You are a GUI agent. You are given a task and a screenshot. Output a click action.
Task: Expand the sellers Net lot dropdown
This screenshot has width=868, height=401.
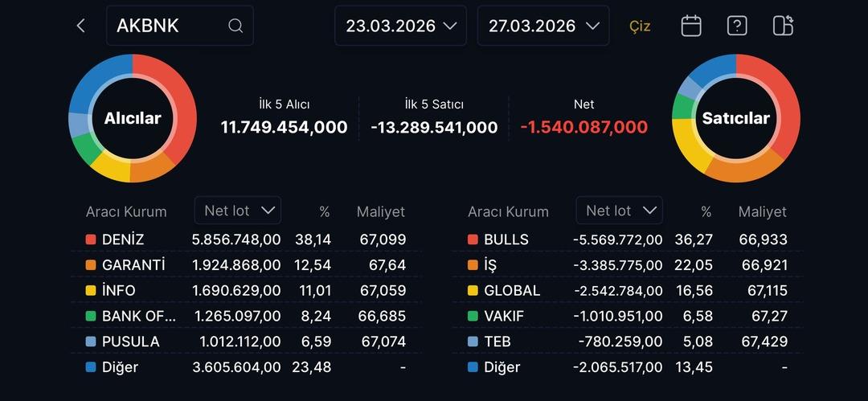coord(620,211)
